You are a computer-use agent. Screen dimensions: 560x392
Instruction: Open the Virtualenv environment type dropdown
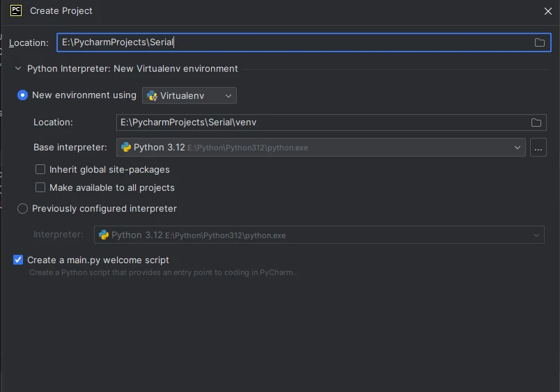[x=189, y=95]
